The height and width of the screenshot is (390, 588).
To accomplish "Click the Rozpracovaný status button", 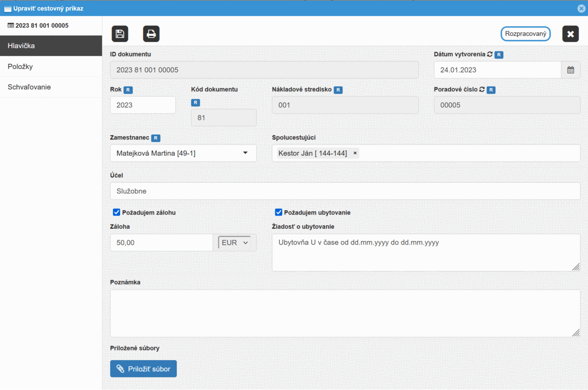I will [525, 34].
